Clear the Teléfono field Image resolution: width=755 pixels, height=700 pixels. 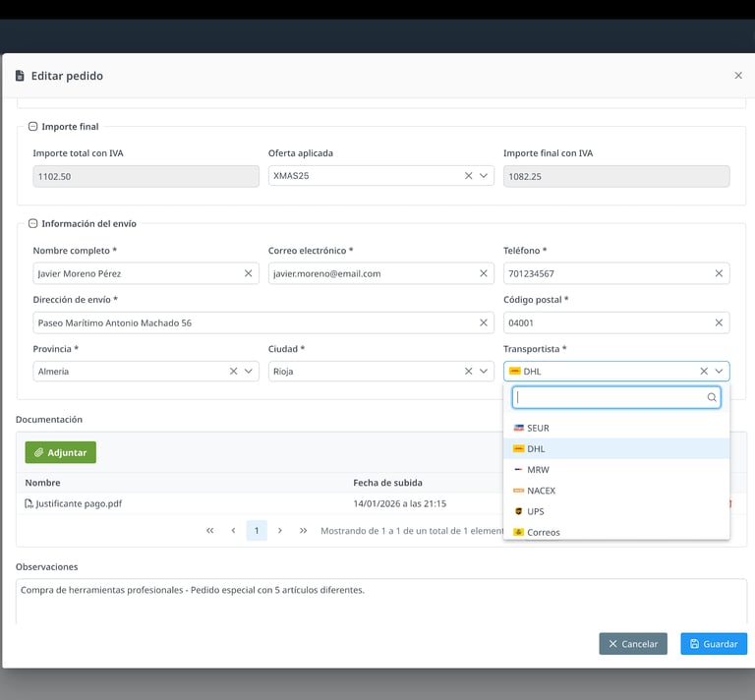click(719, 273)
